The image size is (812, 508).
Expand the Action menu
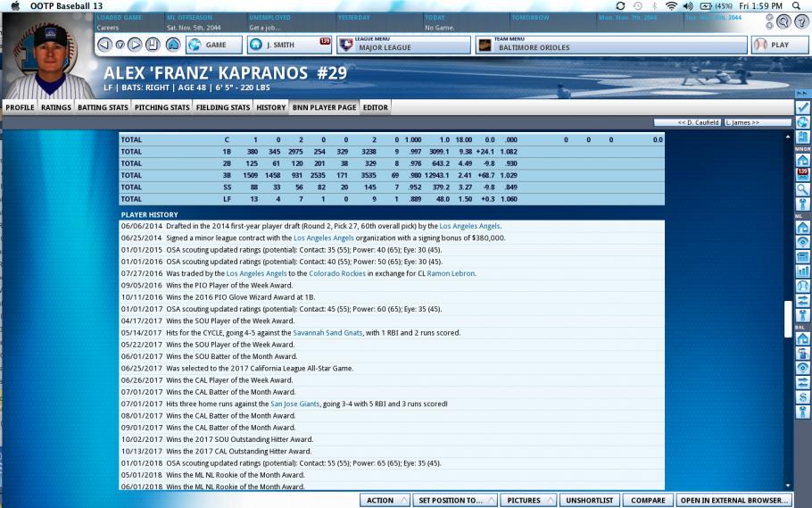coord(385,500)
